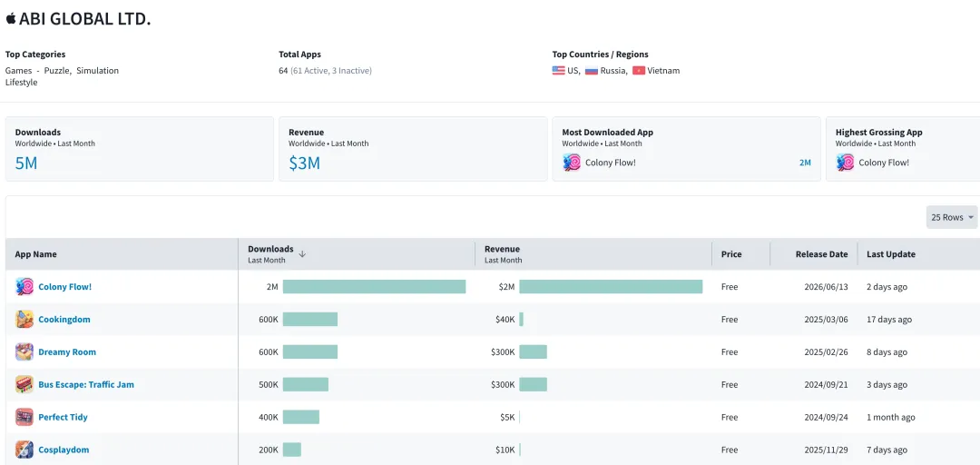Click the Perfect Tidy app icon
This screenshot has height=465, width=980.
tap(24, 417)
